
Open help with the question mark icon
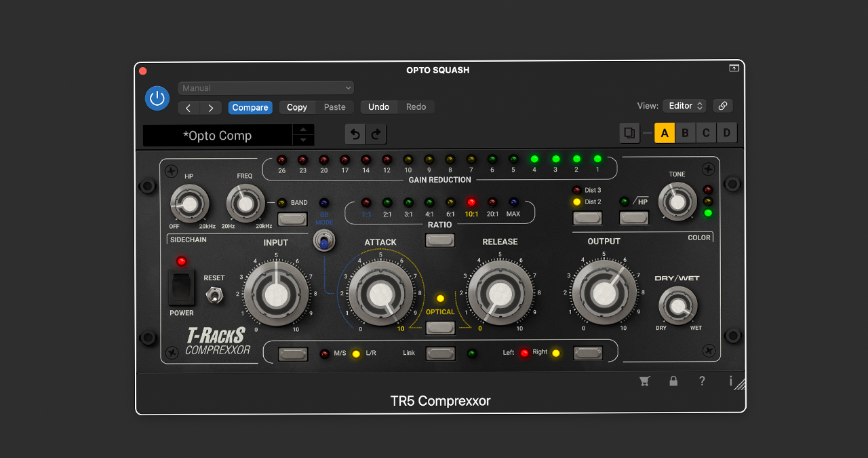click(702, 381)
